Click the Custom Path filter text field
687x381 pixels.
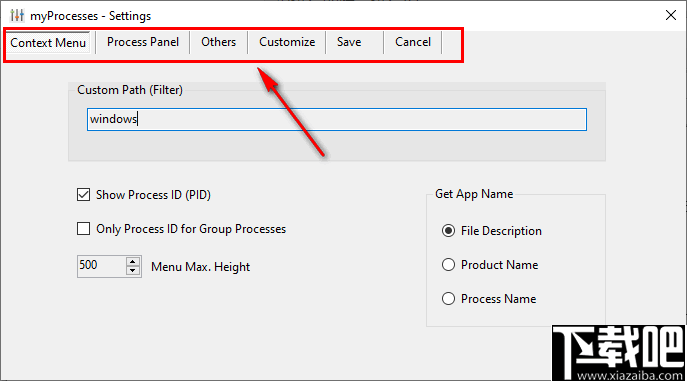click(x=336, y=119)
